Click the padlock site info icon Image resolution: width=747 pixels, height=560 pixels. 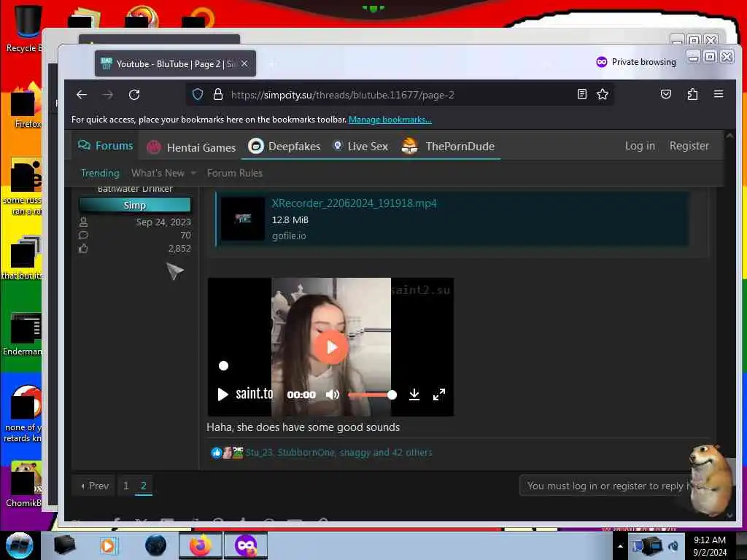click(217, 94)
